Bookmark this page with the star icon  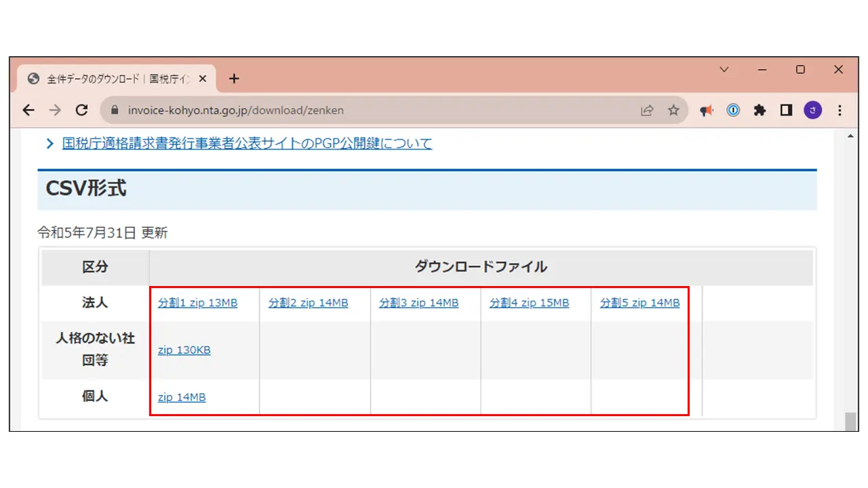[x=673, y=110]
